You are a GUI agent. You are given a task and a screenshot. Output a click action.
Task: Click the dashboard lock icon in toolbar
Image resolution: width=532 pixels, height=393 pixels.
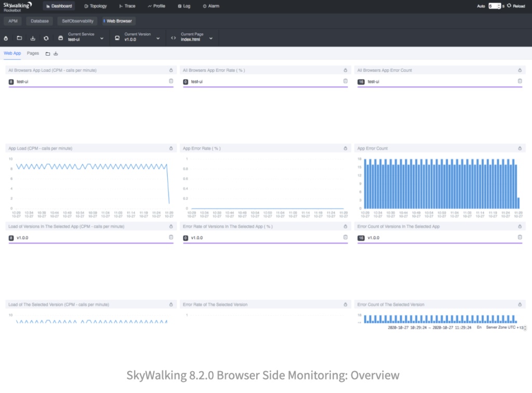6,38
